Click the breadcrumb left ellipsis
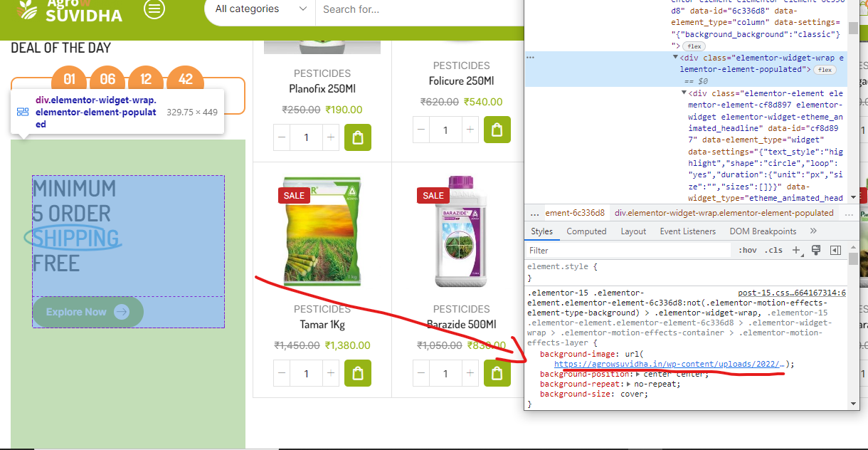Viewport: 868px width, 450px height. coord(534,213)
